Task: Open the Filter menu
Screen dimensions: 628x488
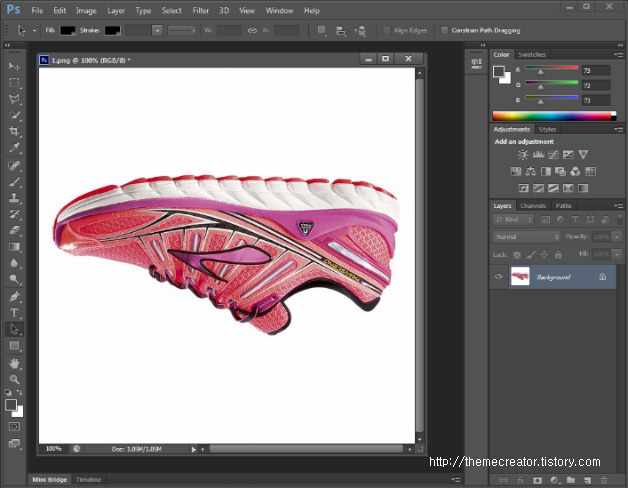Action: 200,10
